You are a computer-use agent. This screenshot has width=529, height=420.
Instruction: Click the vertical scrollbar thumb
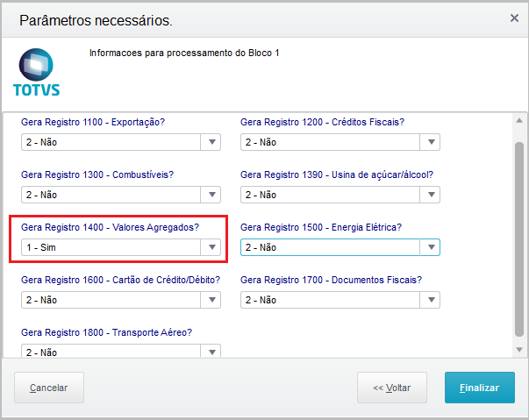click(x=518, y=237)
